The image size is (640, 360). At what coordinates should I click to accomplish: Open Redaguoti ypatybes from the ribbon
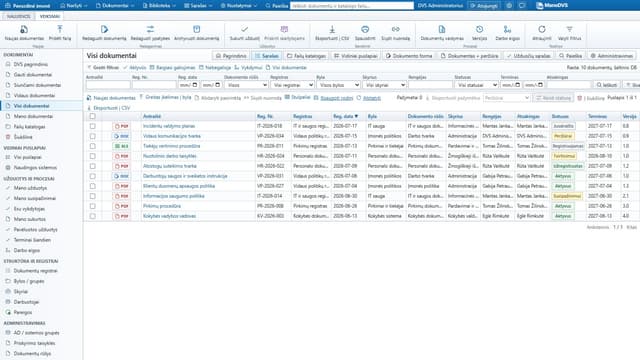pos(150,29)
